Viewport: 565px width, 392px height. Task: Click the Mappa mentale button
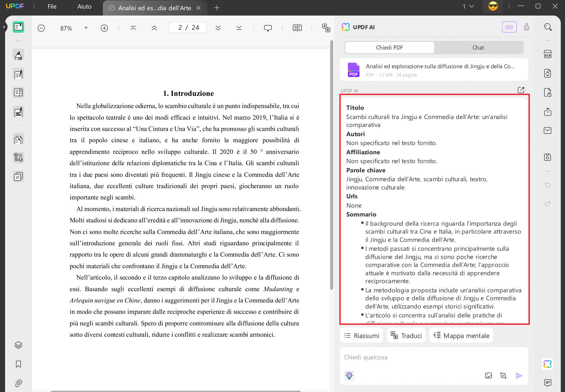(461, 336)
